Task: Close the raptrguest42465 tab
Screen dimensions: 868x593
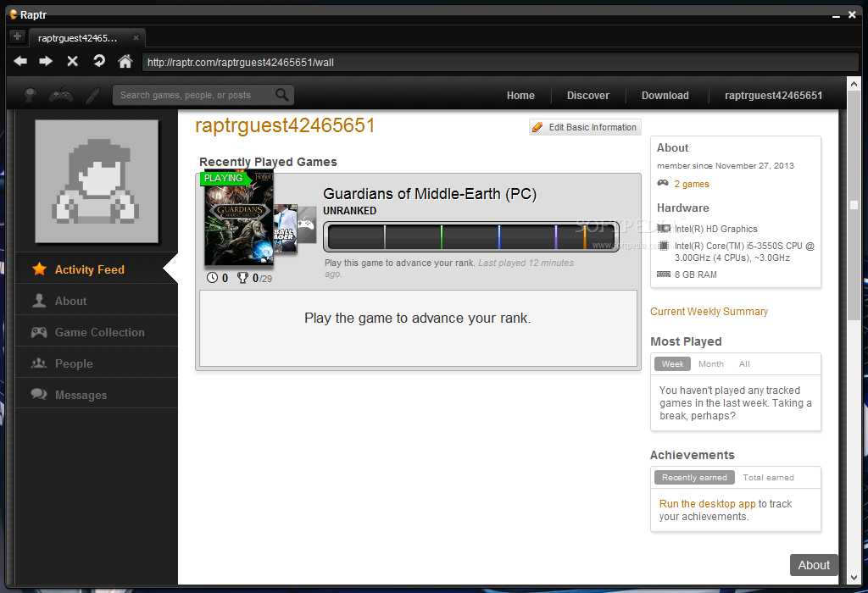Action: pyautogui.click(x=136, y=37)
